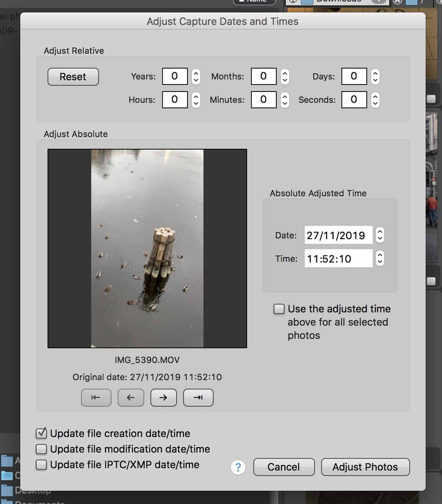442x504 pixels.
Task: Increment the Years value using its stepper
Action: click(195, 74)
